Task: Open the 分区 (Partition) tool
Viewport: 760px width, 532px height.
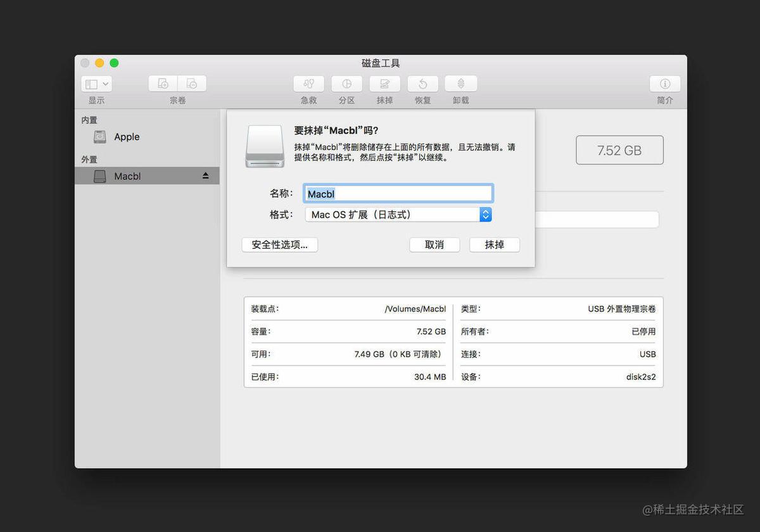Action: click(346, 87)
